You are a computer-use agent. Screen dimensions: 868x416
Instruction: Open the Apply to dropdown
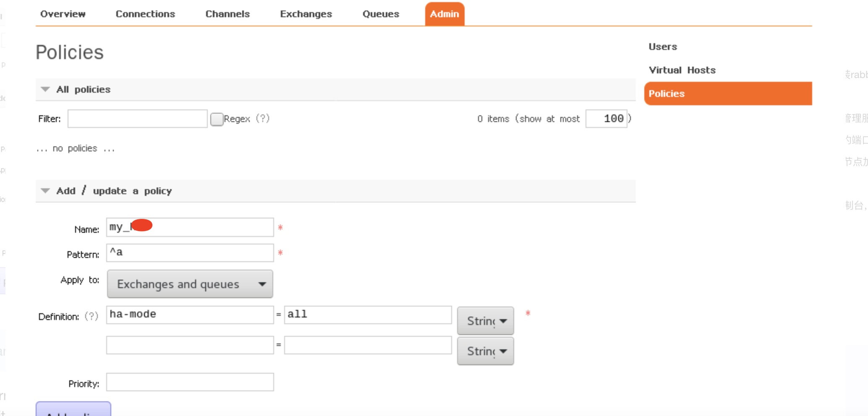pyautogui.click(x=189, y=284)
